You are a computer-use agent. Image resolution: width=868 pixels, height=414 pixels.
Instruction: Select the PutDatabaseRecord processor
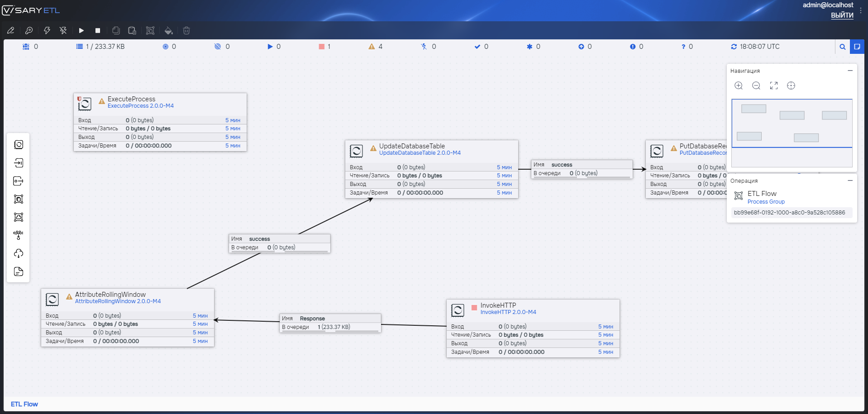(687, 169)
